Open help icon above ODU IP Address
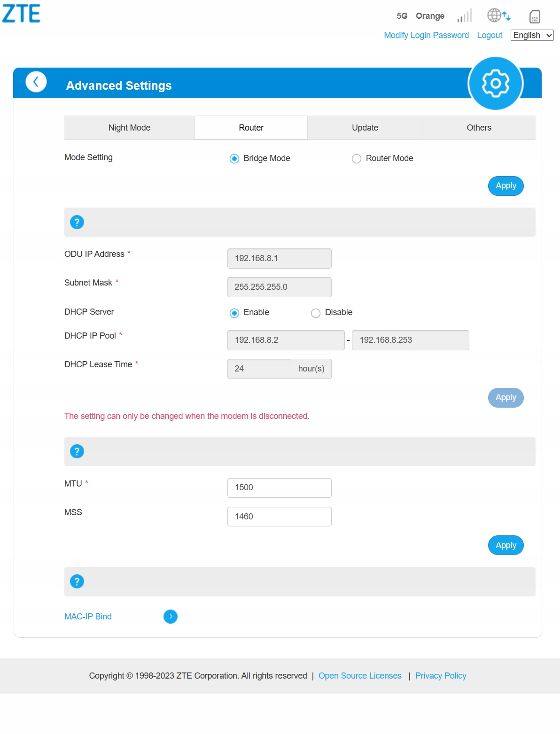 click(x=77, y=222)
